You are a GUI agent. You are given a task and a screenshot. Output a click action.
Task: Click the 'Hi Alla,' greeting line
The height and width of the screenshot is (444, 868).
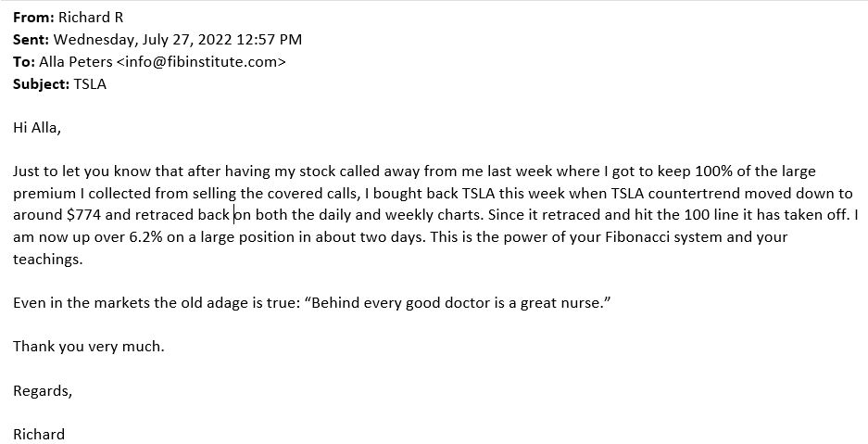[x=36, y=128]
